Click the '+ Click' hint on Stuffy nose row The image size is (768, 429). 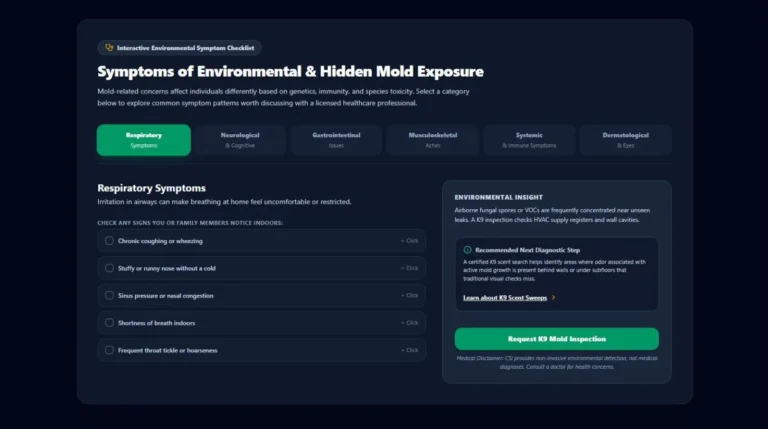click(x=409, y=268)
